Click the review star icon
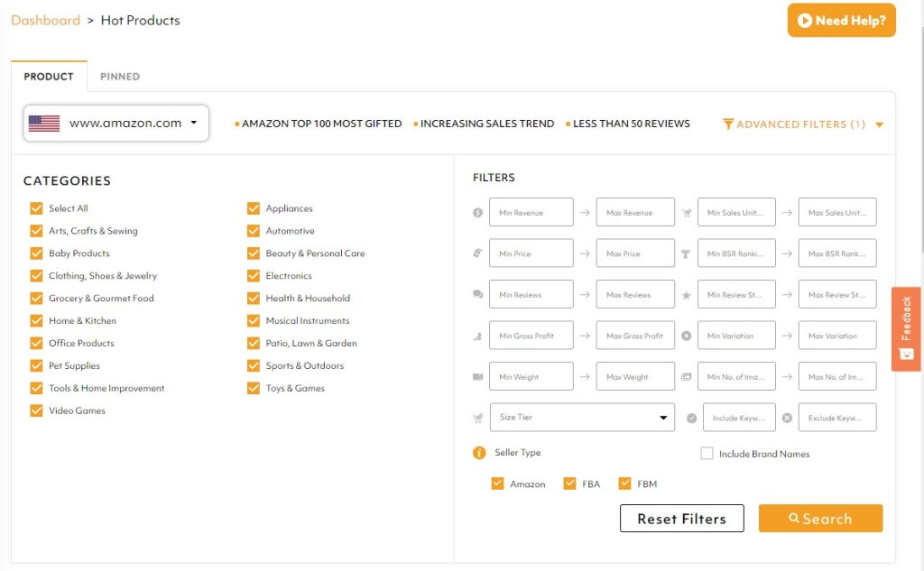This screenshot has width=924, height=571. coord(686,295)
